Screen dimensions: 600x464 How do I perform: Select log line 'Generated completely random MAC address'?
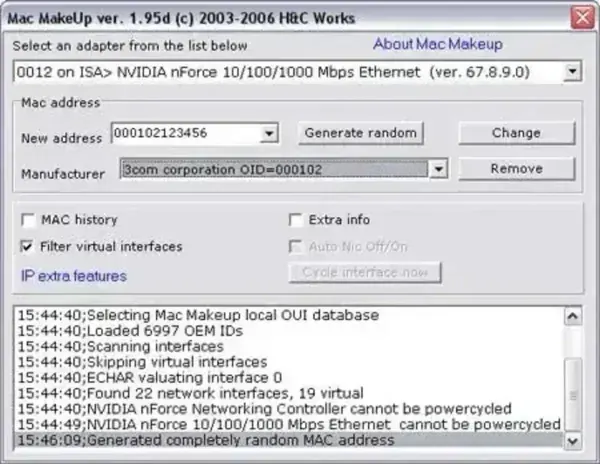point(289,441)
